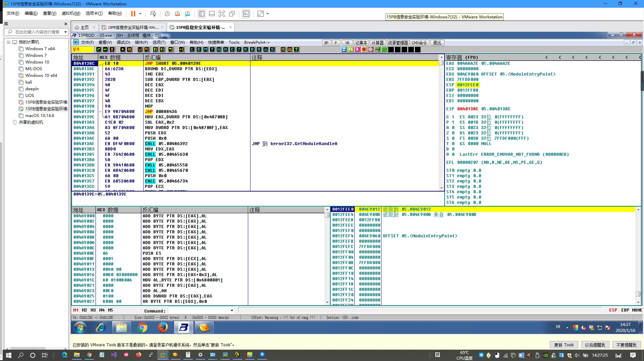Open the Breakpoints B window icon

[252, 49]
